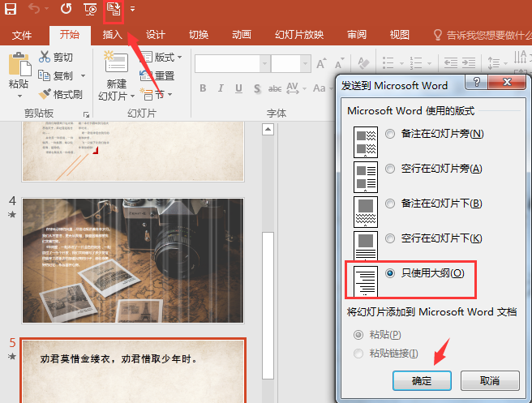Screen dimensions: 532x403
Task: Open the 文件 menu
Action: tap(22, 35)
